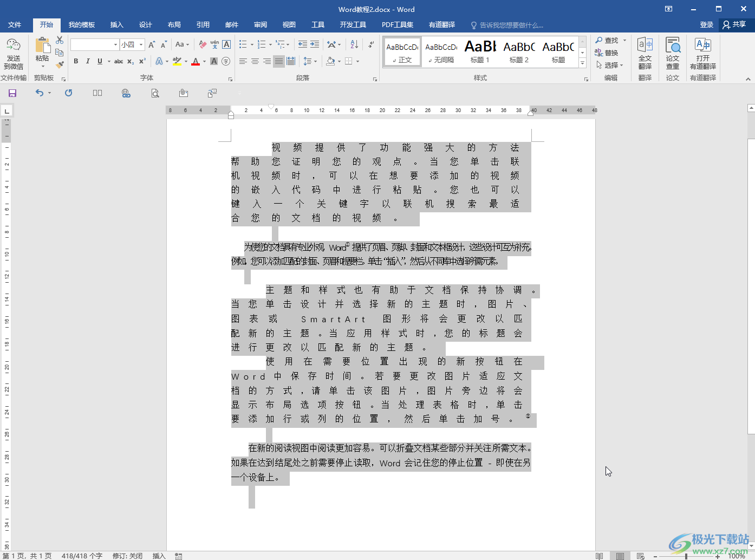Click the paperclip attachment icon in quick toolbar
This screenshot has width=755, height=560.
pos(184,93)
